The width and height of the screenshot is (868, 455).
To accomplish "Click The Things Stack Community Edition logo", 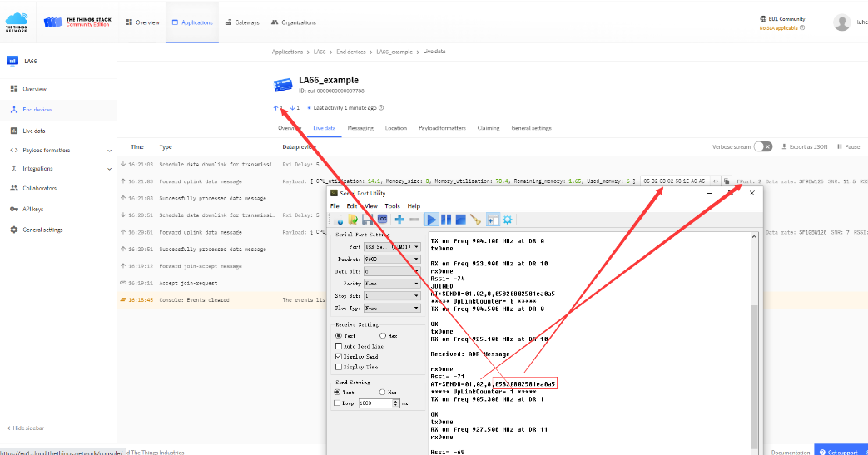I will (x=77, y=22).
